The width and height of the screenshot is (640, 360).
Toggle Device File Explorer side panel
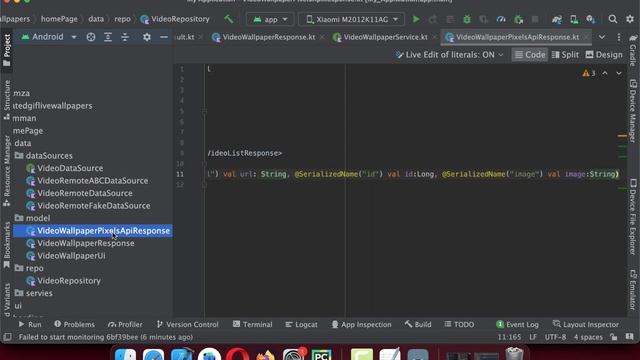click(633, 217)
